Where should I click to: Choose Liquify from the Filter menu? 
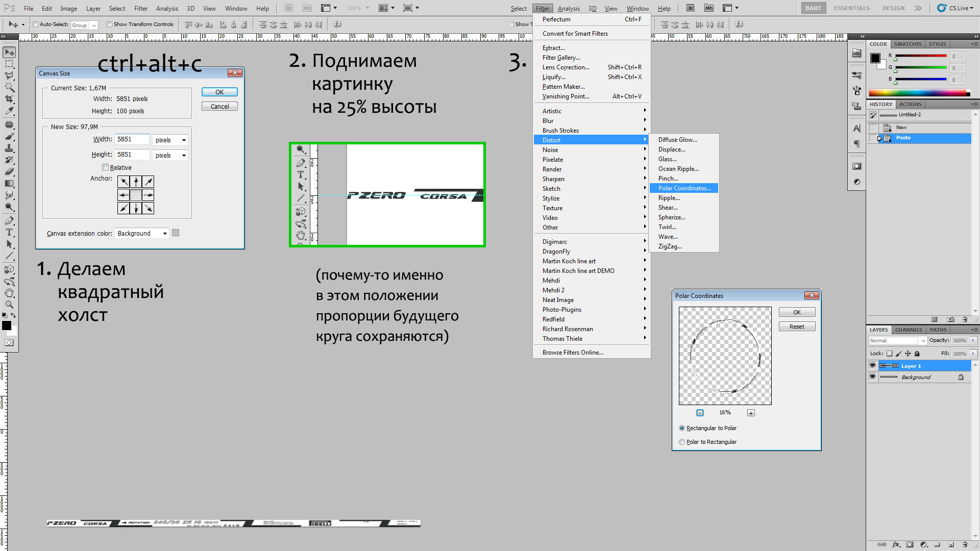tap(592, 77)
